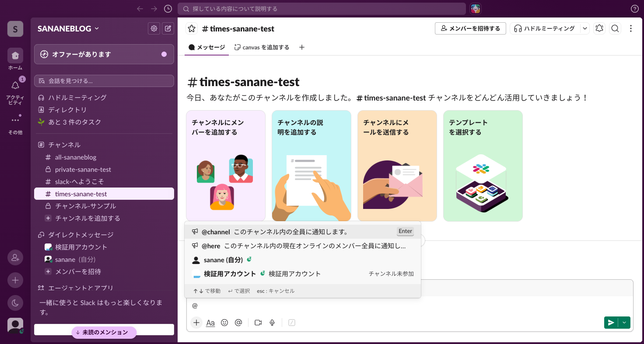Expand SANANEBLOG workspace dropdown

click(68, 28)
